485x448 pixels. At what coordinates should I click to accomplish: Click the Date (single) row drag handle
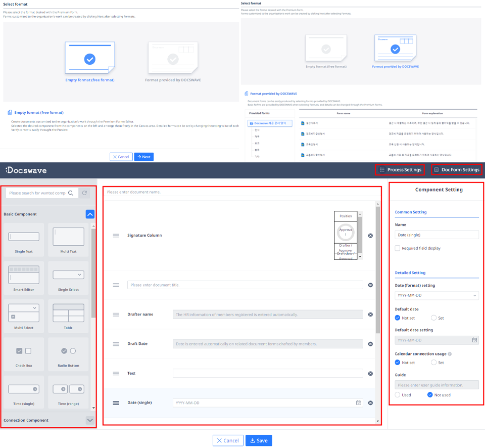pyautogui.click(x=116, y=403)
